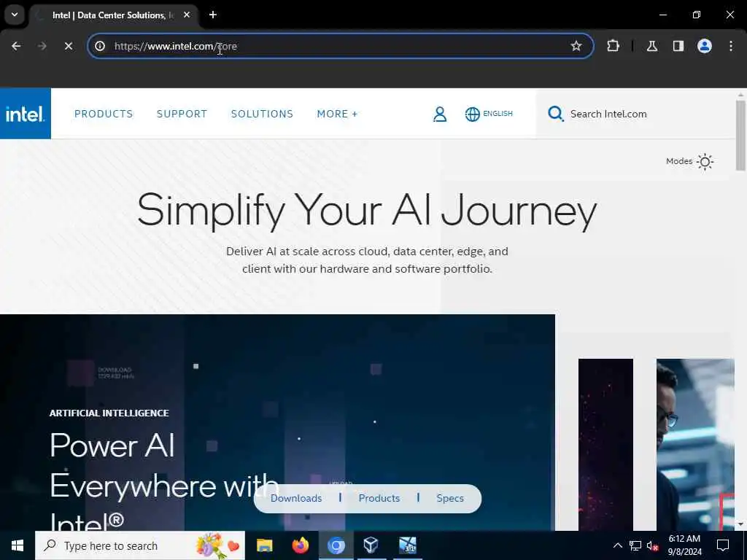
Task: Bookmark this page with star icon
Action: coord(576,46)
